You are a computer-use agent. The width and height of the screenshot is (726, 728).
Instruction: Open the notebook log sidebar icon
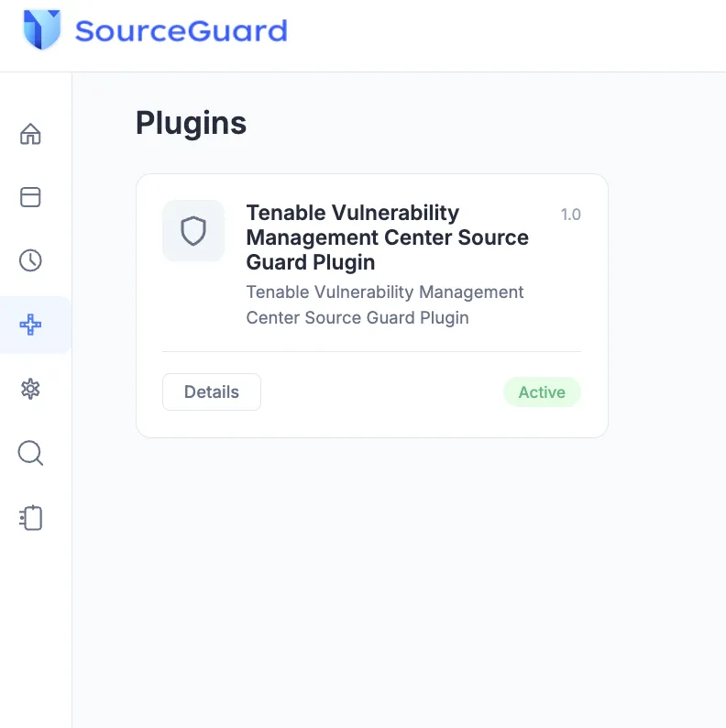point(30,518)
